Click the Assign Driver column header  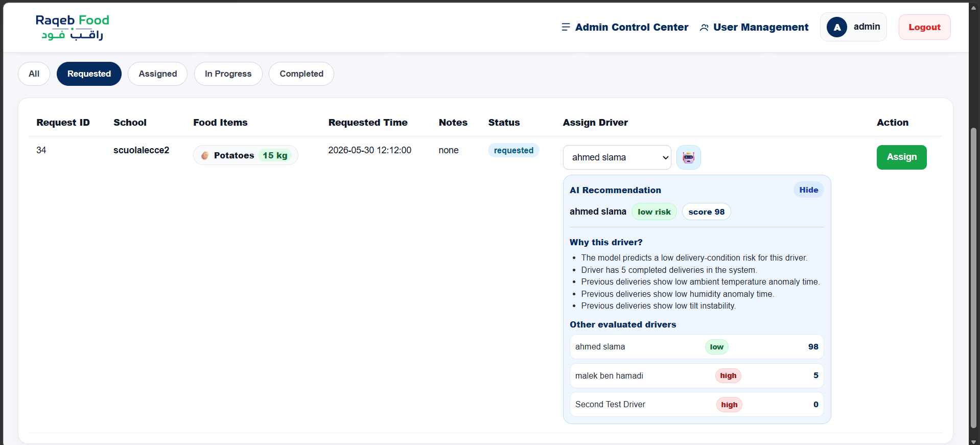(595, 123)
